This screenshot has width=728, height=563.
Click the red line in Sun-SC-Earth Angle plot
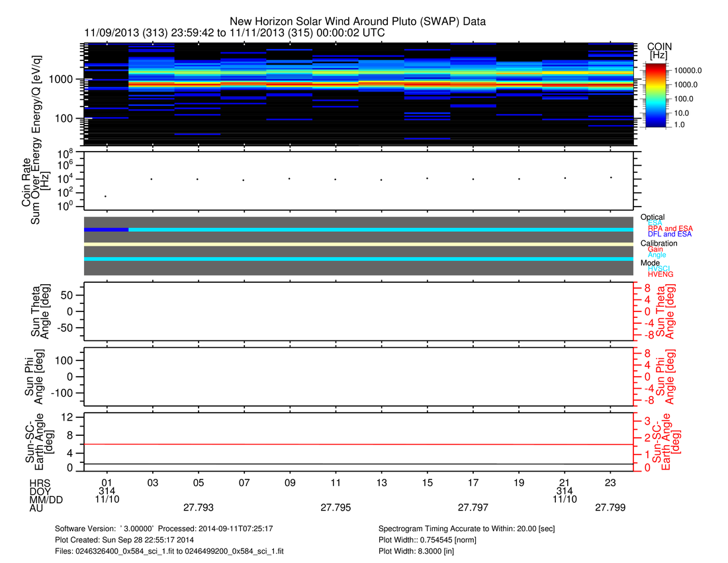(x=358, y=444)
